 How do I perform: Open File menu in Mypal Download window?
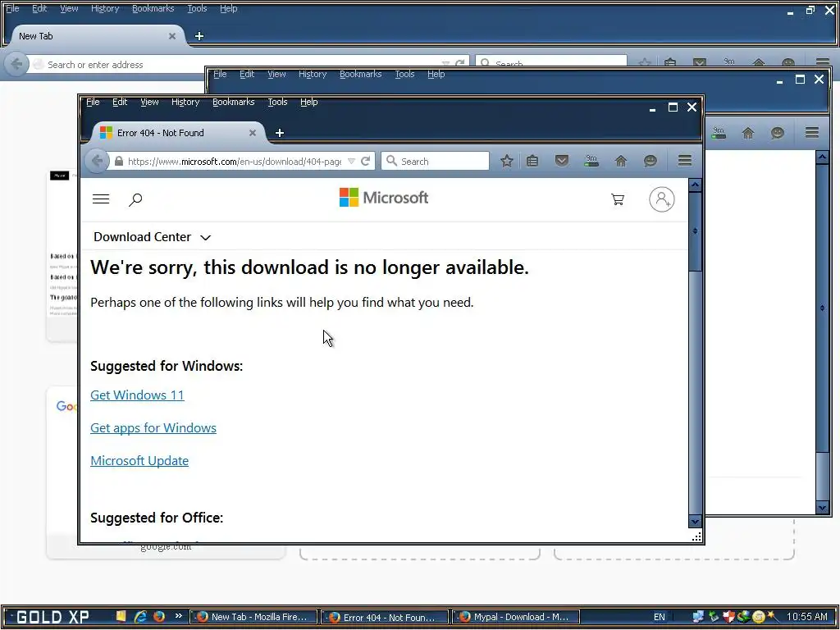[x=220, y=74]
